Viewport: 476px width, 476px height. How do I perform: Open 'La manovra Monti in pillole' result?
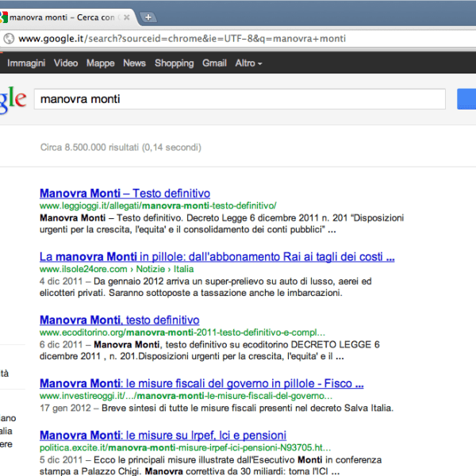click(x=217, y=257)
